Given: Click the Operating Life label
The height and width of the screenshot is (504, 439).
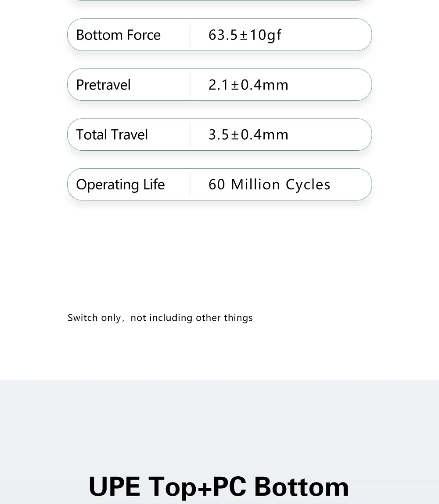Looking at the screenshot, I should coord(120,185).
